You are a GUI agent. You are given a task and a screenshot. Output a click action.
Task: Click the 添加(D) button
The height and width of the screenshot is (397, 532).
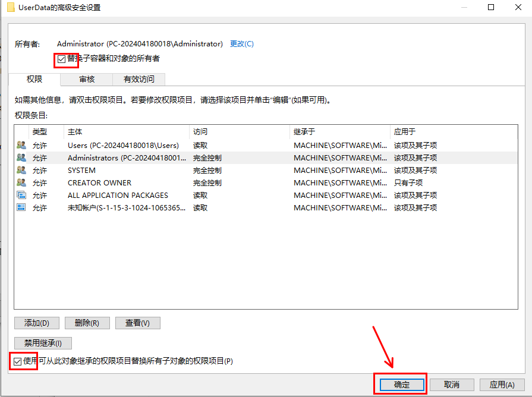[37, 323]
